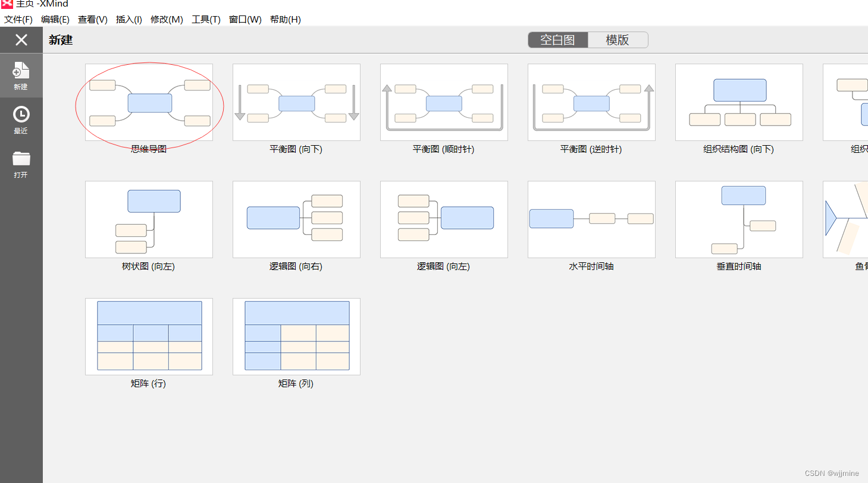Screen dimensions: 868x483
Task: Click the 平衡图 (顺时针) label text
Action: pyautogui.click(x=444, y=149)
